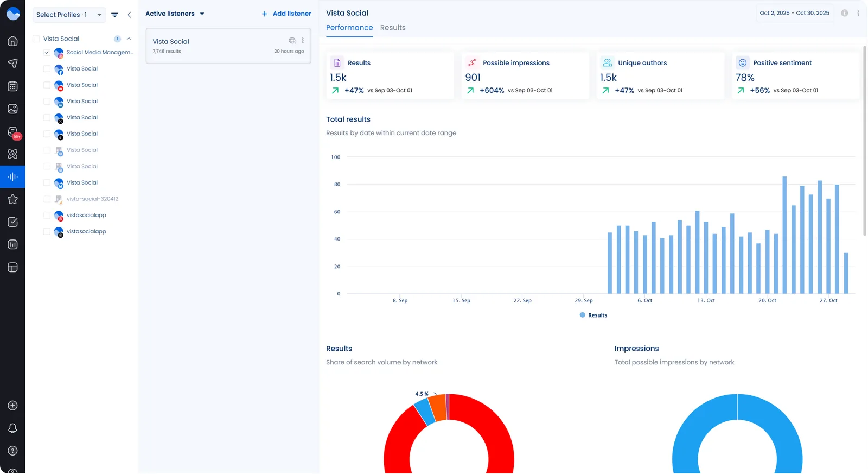Uncheck the Social Media Management profile checkbox
The height and width of the screenshot is (474, 868).
pyautogui.click(x=47, y=53)
